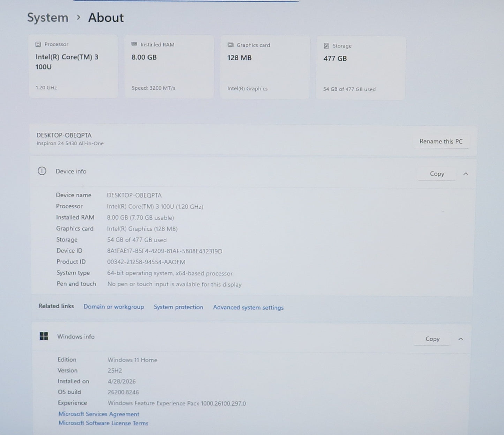
Task: Select the Storage 477 GB card
Action: (361, 68)
